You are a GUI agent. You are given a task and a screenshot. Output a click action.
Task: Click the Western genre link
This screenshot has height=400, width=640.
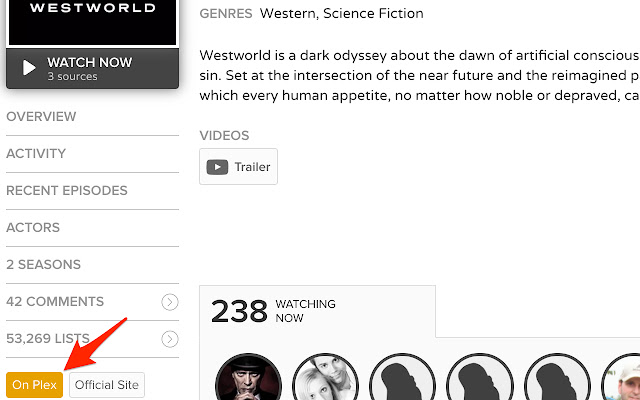pyautogui.click(x=285, y=14)
